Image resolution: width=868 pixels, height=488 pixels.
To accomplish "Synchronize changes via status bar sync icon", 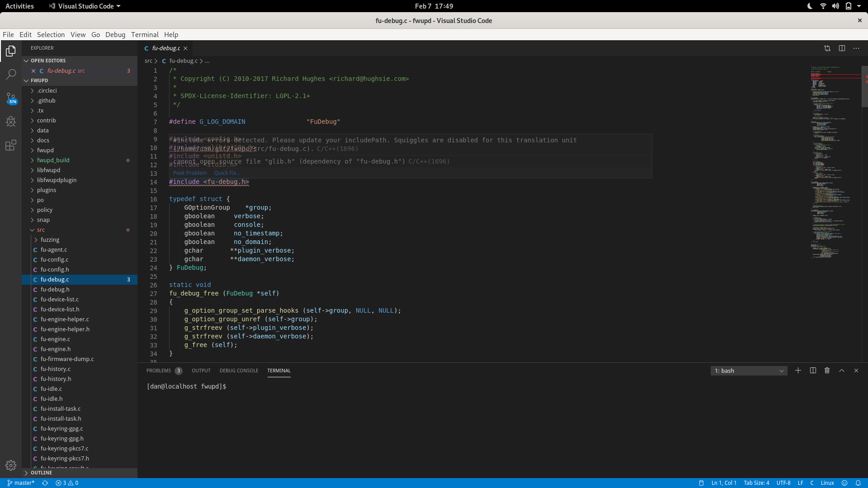I will point(45,483).
